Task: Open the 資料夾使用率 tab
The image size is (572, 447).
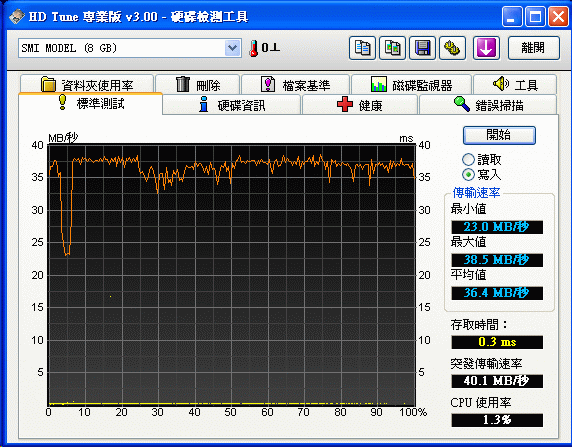Action: (87, 84)
